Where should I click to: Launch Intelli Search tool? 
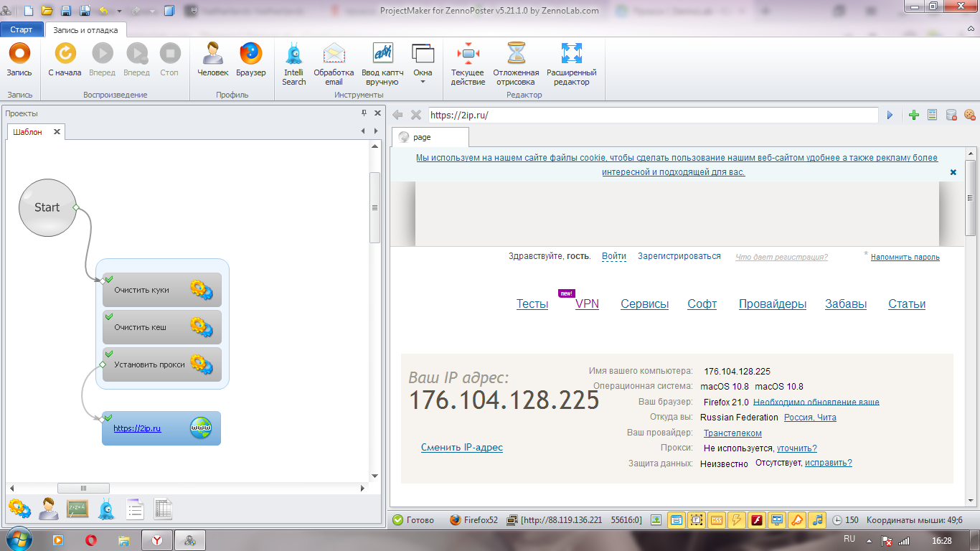pyautogui.click(x=293, y=64)
